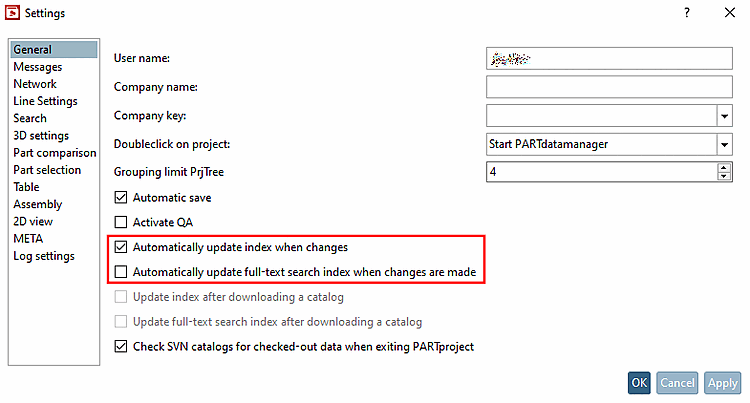The image size is (750, 403).
Task: Select the Messages settings category
Action: point(38,67)
